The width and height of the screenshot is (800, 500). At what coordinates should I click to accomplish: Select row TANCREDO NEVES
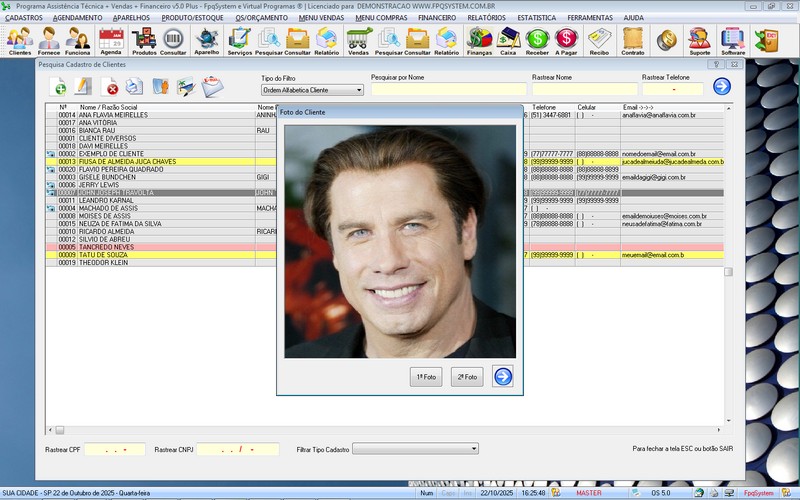(384, 247)
